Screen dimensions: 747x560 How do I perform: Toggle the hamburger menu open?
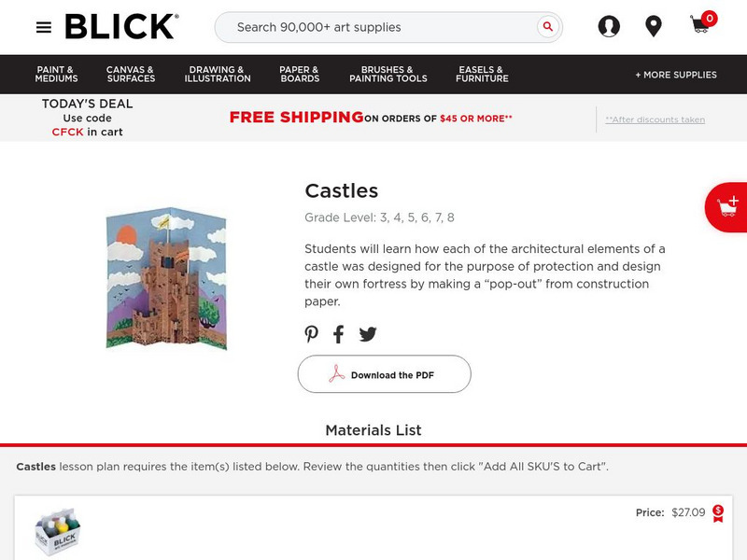[x=43, y=27]
